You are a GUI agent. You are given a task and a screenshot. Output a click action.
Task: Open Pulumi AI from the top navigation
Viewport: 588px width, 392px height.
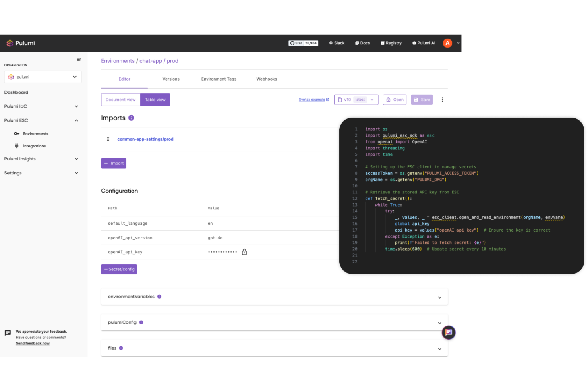click(x=423, y=43)
